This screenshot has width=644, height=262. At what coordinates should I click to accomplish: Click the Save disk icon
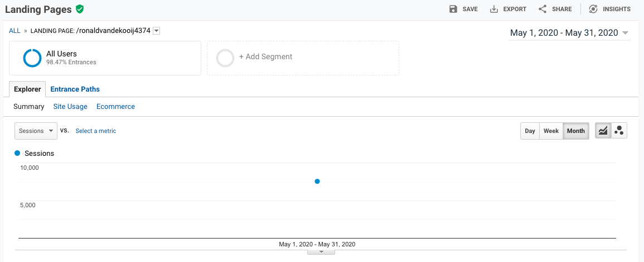[453, 9]
